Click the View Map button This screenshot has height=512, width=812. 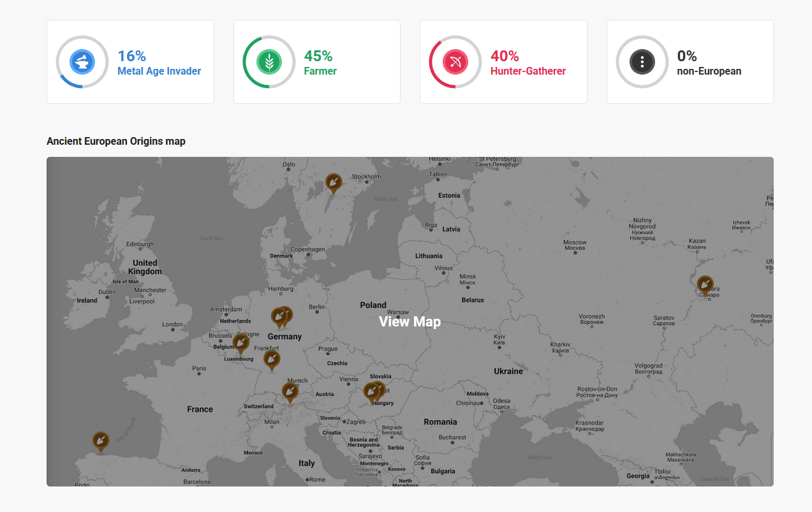[x=410, y=321]
